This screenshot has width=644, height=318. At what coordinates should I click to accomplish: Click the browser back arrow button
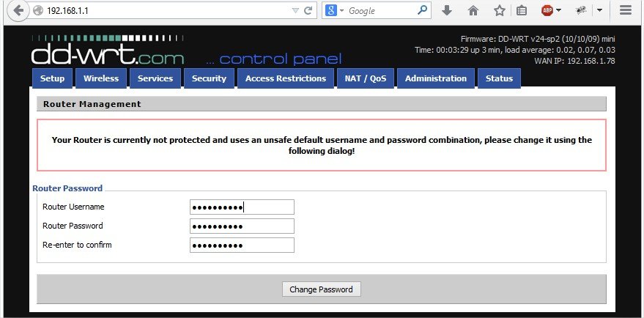coord(18,11)
